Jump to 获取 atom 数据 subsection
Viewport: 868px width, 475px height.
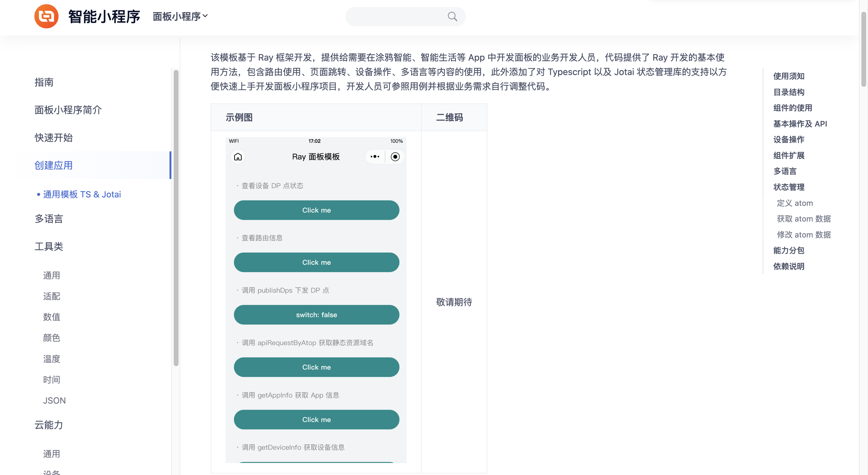(x=804, y=219)
